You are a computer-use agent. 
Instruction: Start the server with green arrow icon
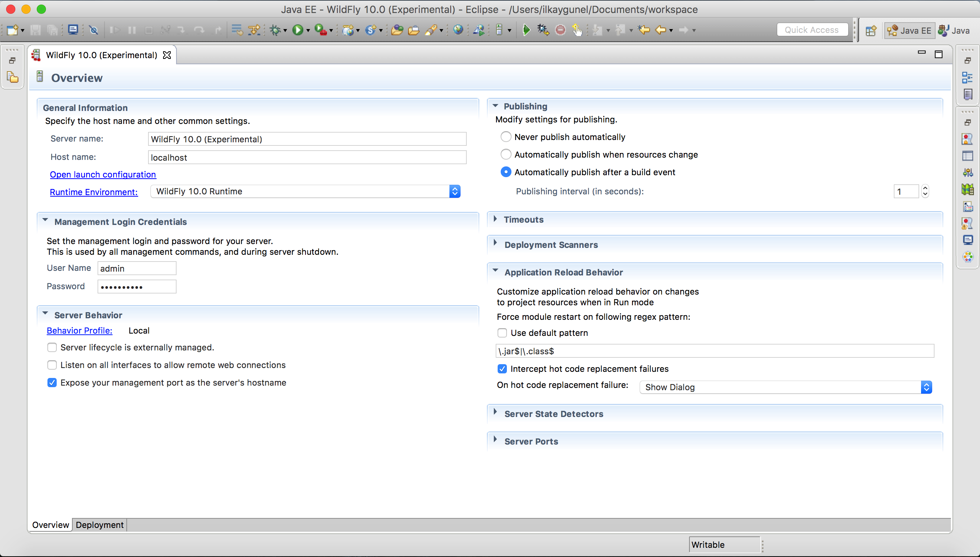coord(527,30)
